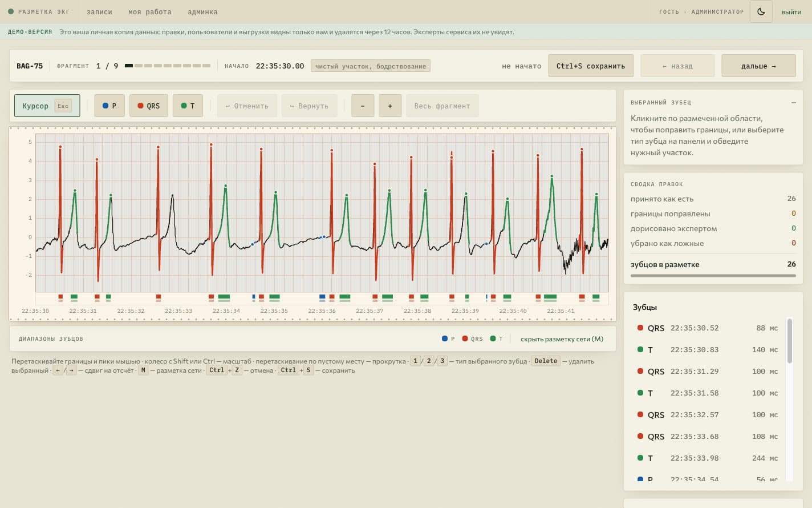Log out via «выйти» link
812x508 pixels.
coord(791,11)
